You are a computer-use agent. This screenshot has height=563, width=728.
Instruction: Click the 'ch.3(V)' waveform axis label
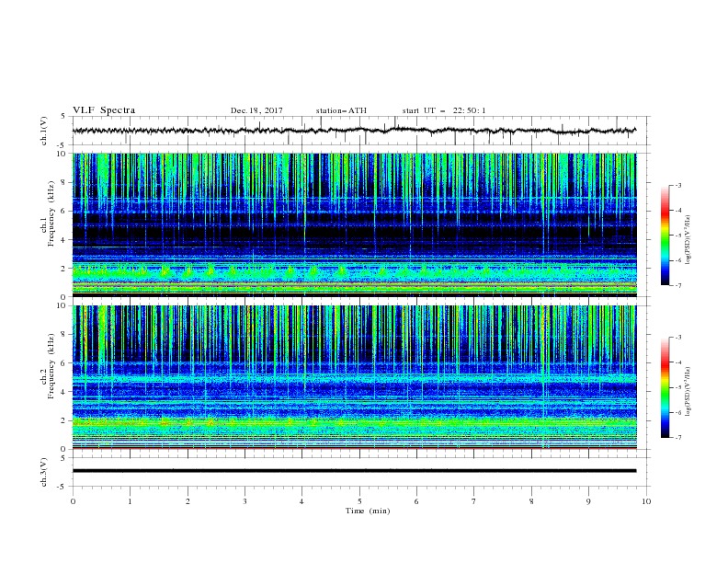tap(44, 472)
